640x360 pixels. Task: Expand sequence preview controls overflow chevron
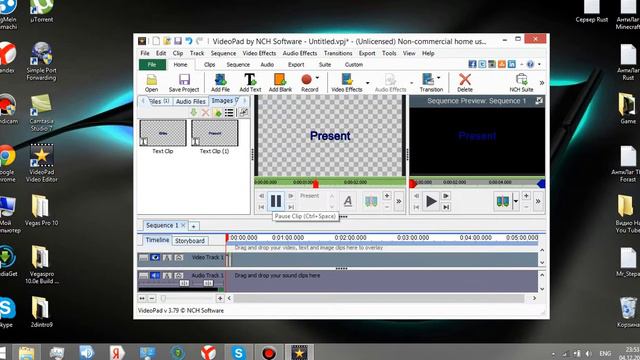(538, 201)
